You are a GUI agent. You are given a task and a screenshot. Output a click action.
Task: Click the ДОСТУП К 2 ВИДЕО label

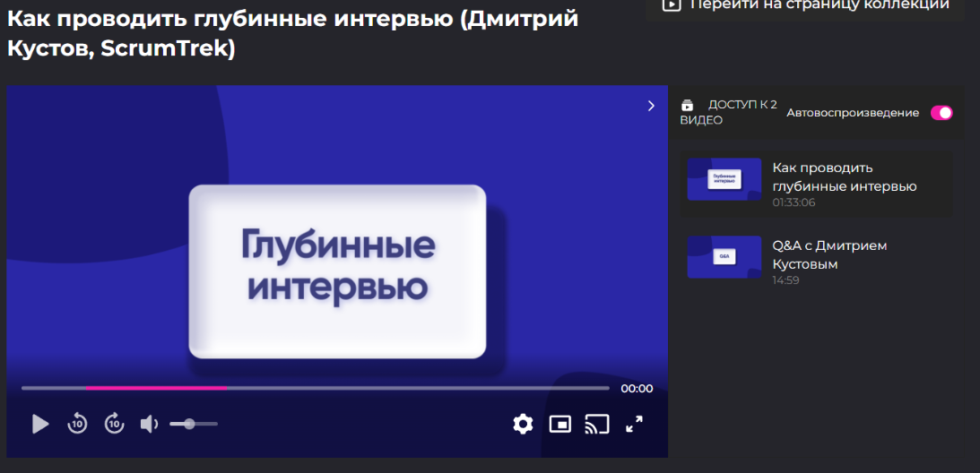[x=728, y=112]
